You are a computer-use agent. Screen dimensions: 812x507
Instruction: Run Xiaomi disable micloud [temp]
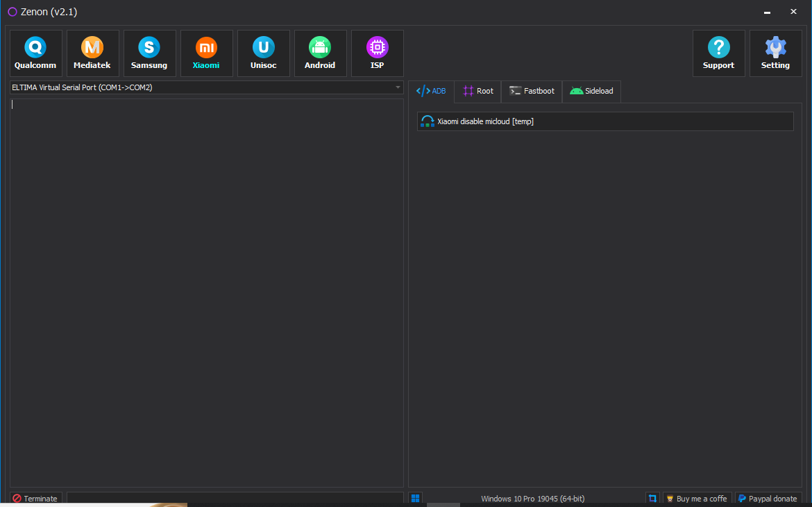tap(605, 121)
